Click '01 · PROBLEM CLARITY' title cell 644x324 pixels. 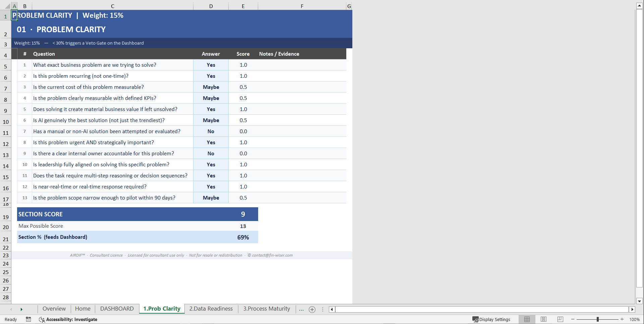pyautogui.click(x=61, y=30)
